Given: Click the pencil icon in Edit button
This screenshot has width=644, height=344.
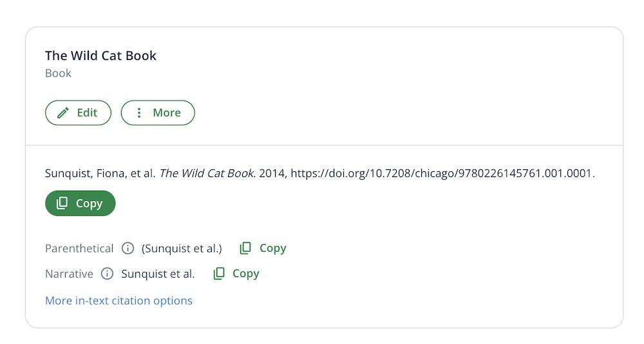Looking at the screenshot, I should click(x=63, y=113).
